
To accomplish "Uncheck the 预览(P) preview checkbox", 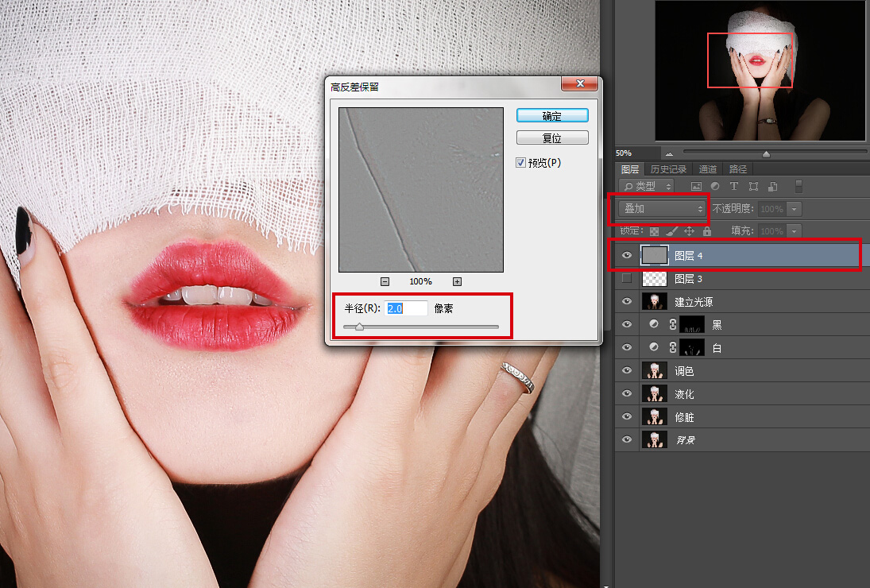I will point(520,163).
